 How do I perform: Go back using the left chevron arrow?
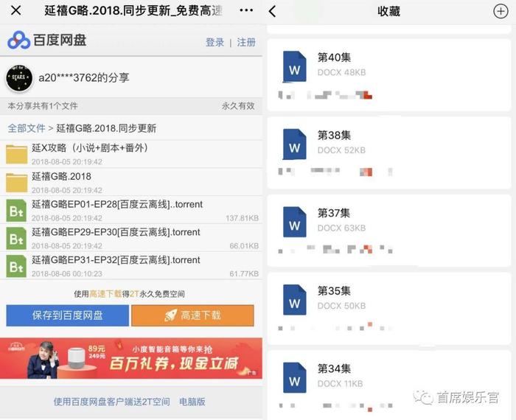[273, 11]
